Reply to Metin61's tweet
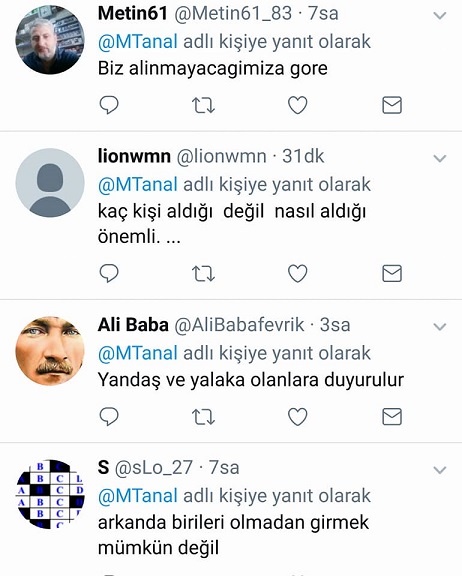The width and height of the screenshot is (462, 576). coord(109,105)
